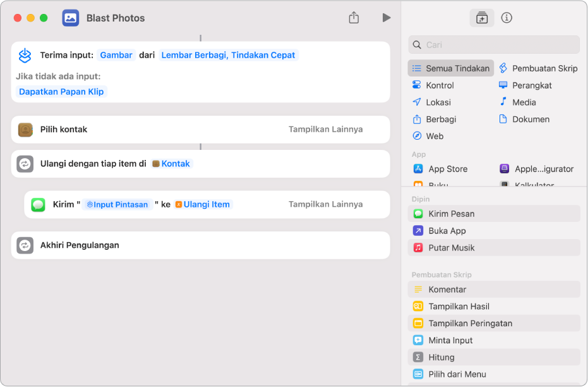The image size is (588, 387).
Task: Click the Pilih kontak contacts icon
Action: click(x=25, y=130)
